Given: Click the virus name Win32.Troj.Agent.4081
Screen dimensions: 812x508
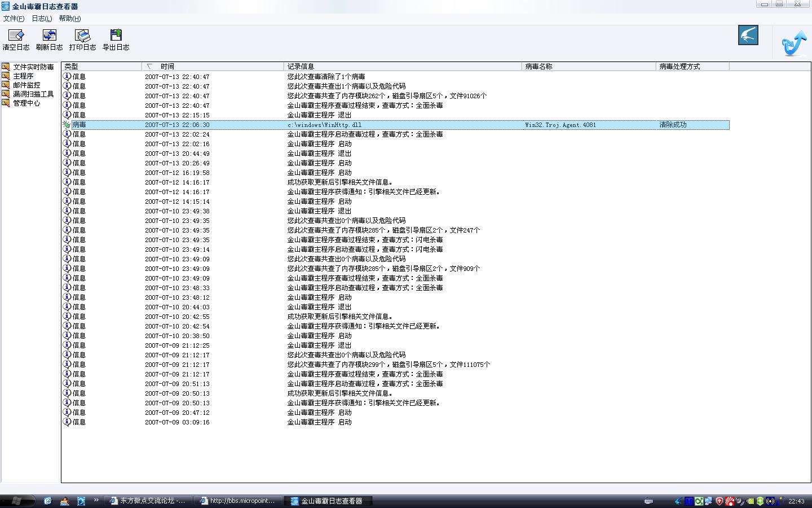Looking at the screenshot, I should tap(560, 125).
